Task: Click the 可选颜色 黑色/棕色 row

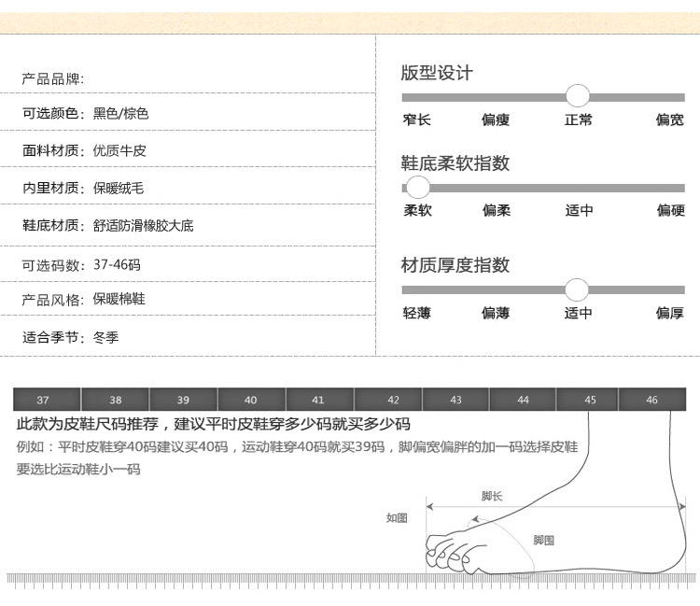Action: click(86, 114)
